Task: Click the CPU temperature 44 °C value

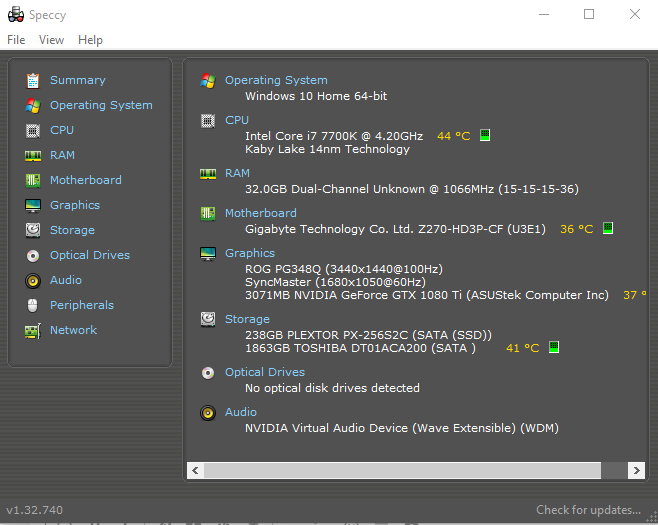Action: [454, 136]
